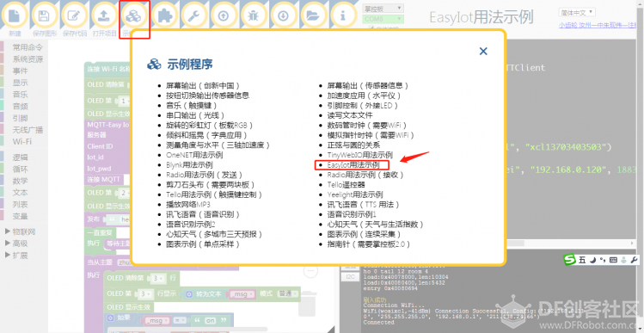
Task: Click the open folder toolbar icon
Action: coord(313,15)
